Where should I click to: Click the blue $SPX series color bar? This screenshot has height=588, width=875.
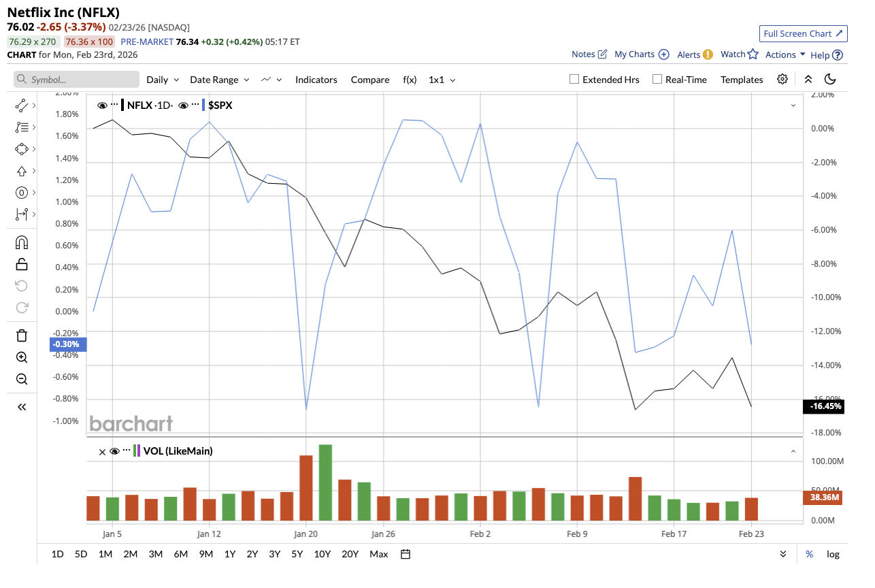click(204, 105)
